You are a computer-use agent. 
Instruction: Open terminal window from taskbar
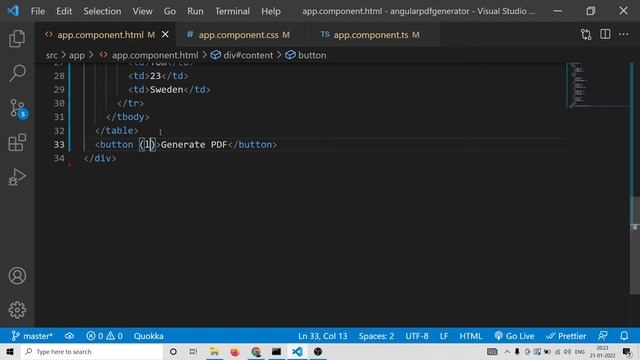click(x=276, y=351)
